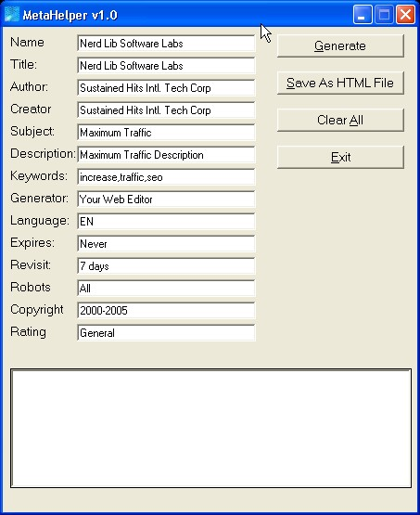Click the Revisit: label
The image size is (420, 515).
31,264
